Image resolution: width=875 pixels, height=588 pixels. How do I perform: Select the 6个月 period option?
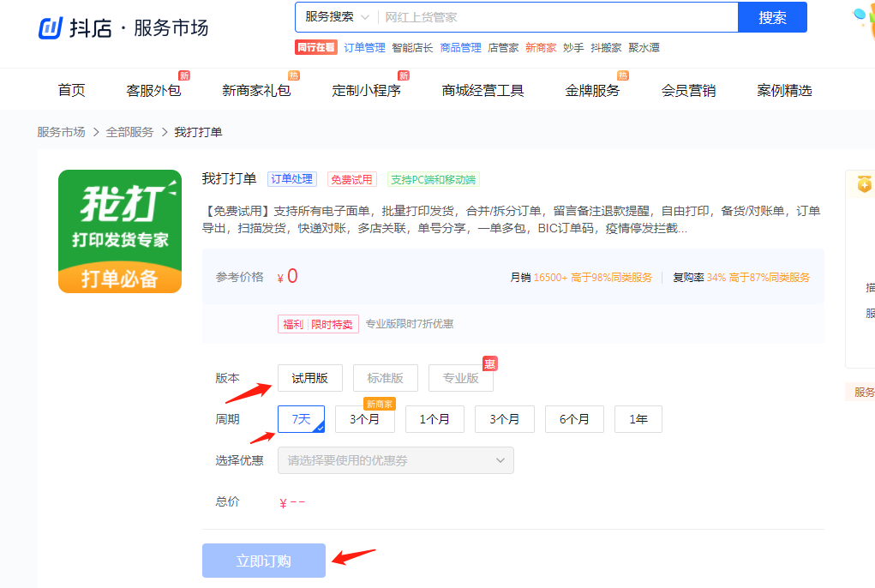pyautogui.click(x=574, y=419)
